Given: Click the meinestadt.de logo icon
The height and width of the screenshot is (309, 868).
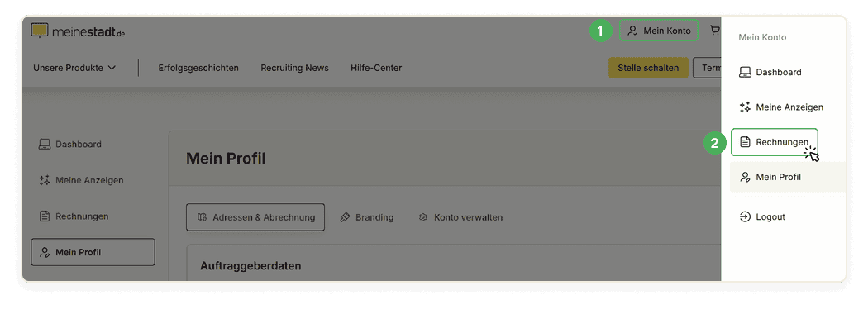Looking at the screenshot, I should pos(40,31).
